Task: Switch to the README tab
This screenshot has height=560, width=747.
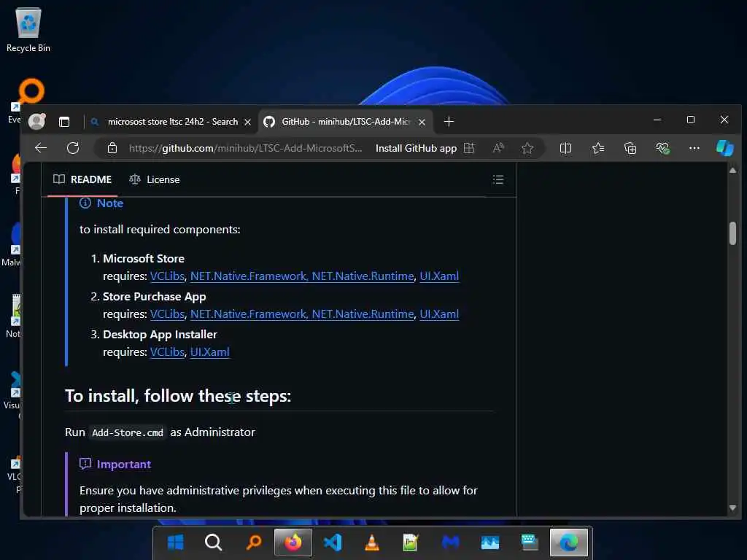Action: [x=82, y=179]
